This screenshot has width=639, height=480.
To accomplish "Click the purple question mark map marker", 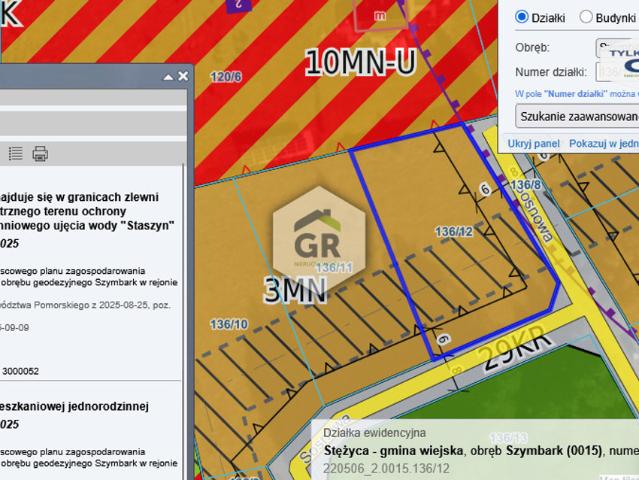I will tap(239, 5).
